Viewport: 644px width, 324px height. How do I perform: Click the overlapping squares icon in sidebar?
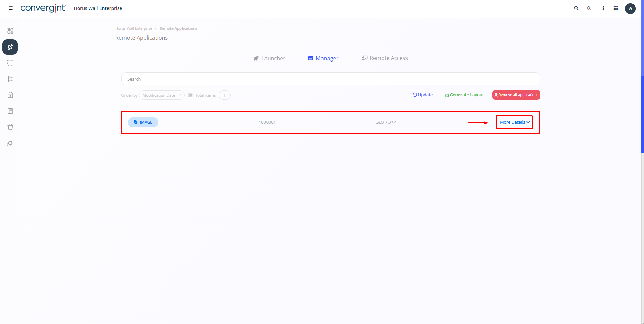pyautogui.click(x=10, y=143)
